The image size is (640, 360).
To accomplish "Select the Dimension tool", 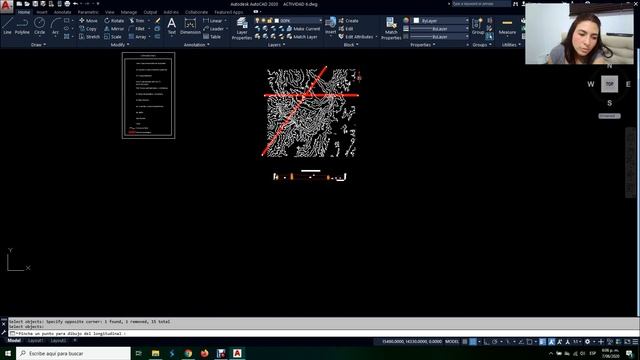I will [x=190, y=26].
